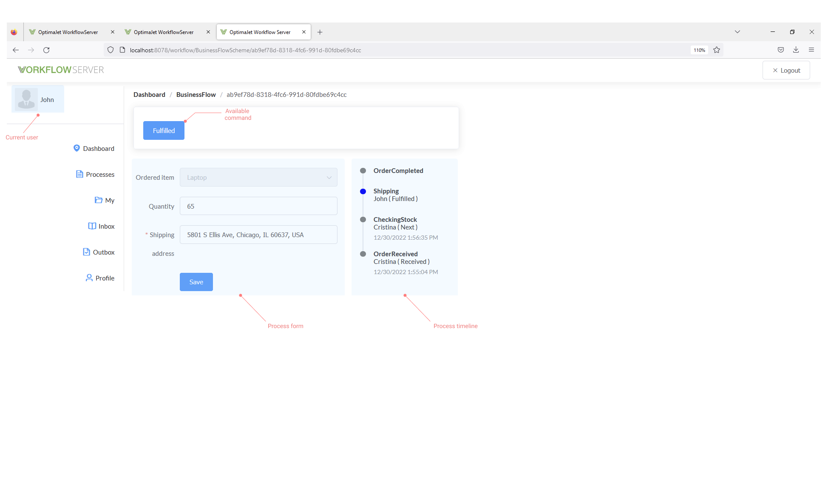Screen dimensions: 828x504
Task: Click the WorkflowServer logo
Action: (61, 70)
